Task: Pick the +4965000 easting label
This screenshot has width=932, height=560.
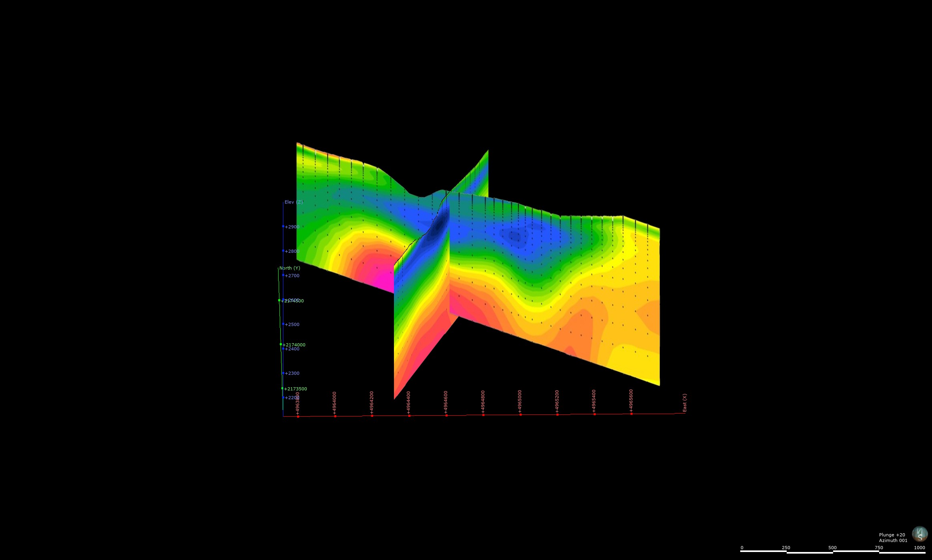Action: [x=520, y=401]
